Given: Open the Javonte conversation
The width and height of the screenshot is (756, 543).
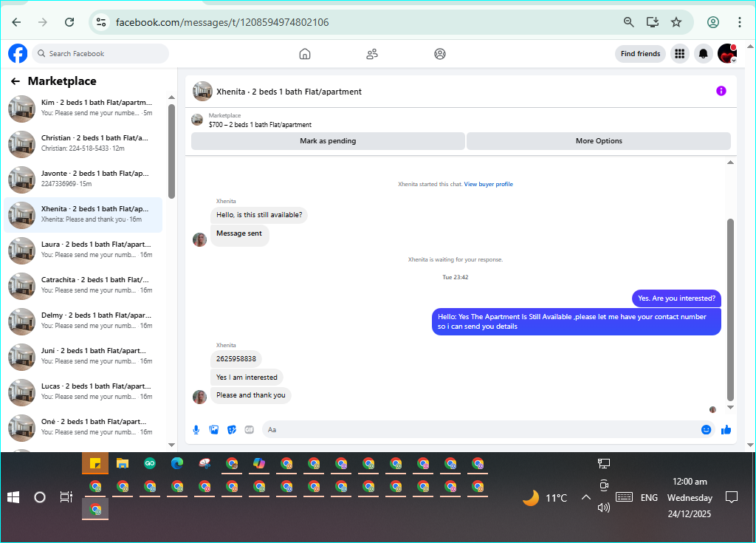Looking at the screenshot, I should 83,179.
